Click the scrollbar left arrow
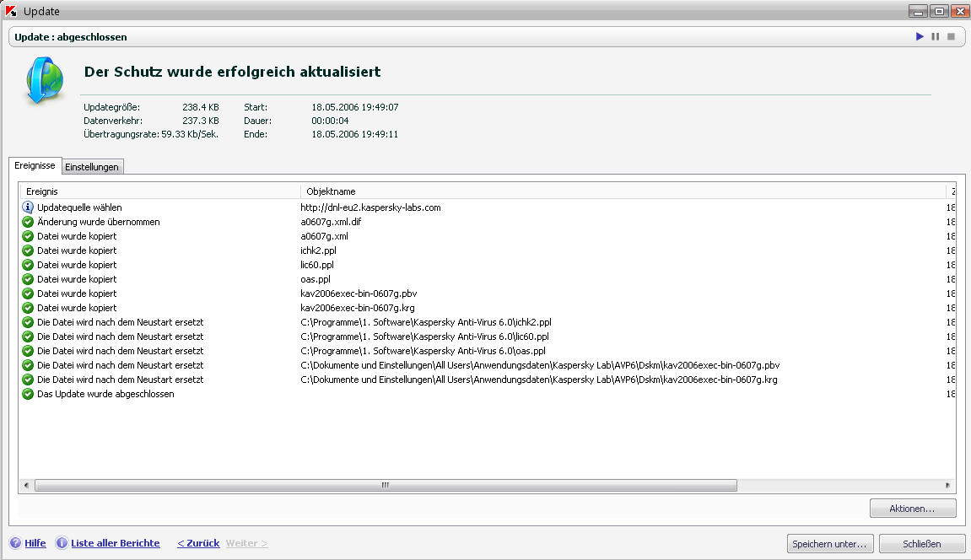The width and height of the screenshot is (971, 560). click(26, 485)
